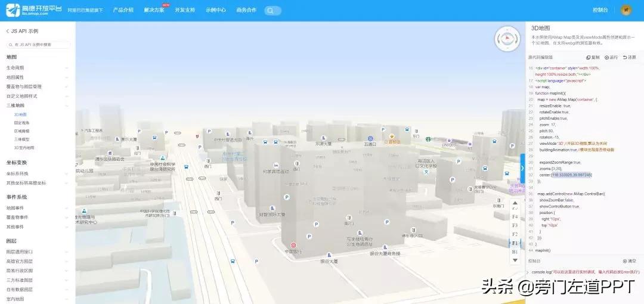Viewport: 644px width, 304px height.
Task: Clear the console with 清空
Action: point(629,261)
